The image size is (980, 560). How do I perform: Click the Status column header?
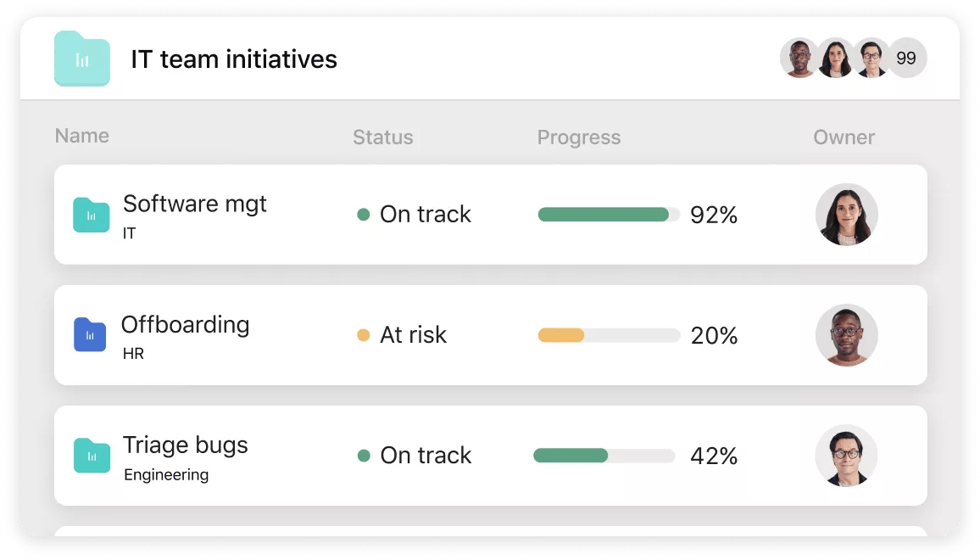(382, 137)
